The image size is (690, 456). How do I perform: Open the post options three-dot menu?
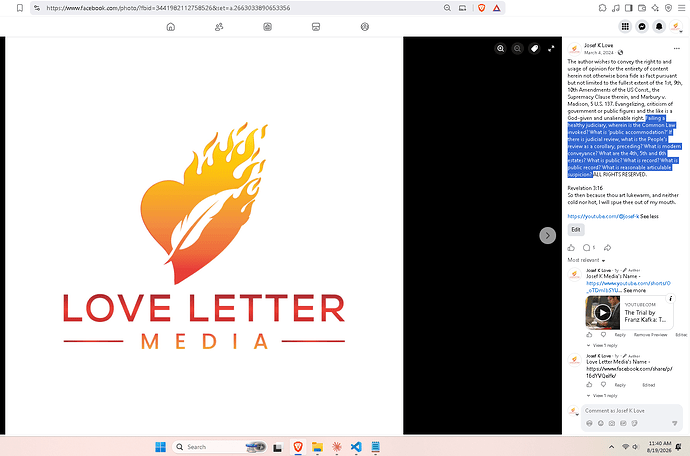pos(676,48)
